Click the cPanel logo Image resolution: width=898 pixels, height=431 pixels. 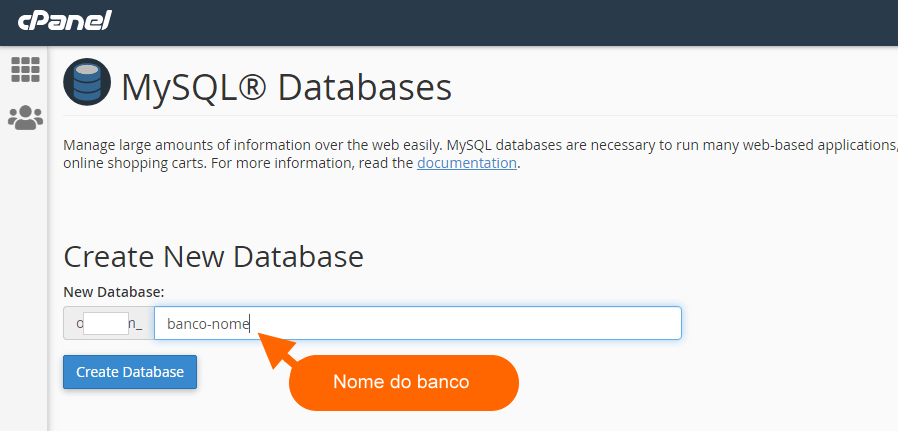pyautogui.click(x=64, y=21)
